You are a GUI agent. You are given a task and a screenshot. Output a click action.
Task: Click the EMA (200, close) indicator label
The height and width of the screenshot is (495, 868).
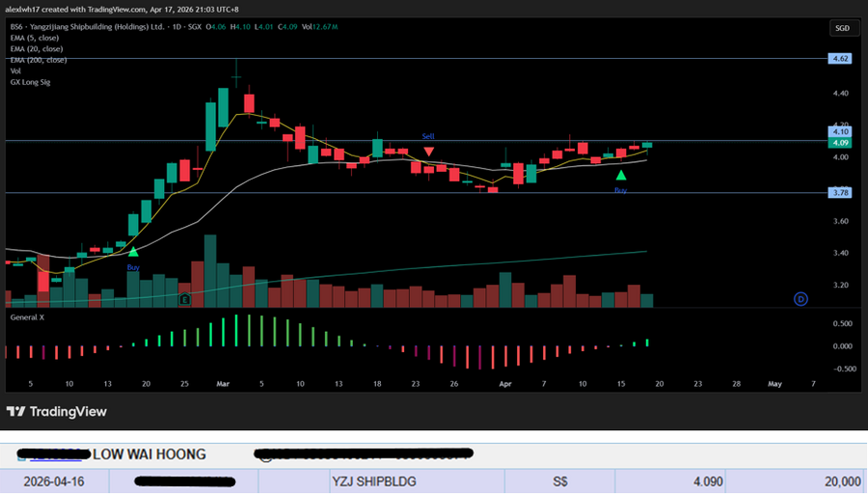coord(41,61)
